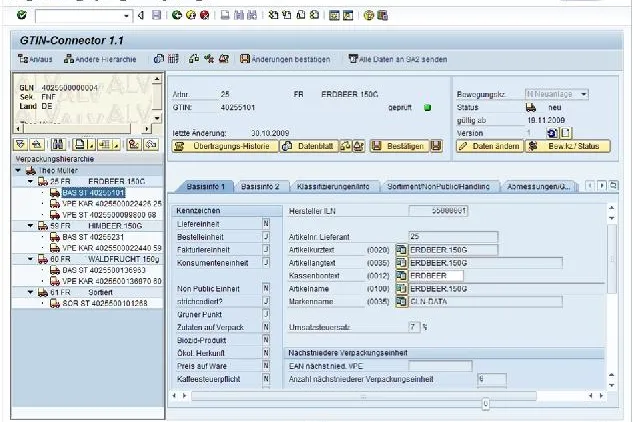
Task: Open the tree print options dropdown arrow
Action: [x=91, y=145]
